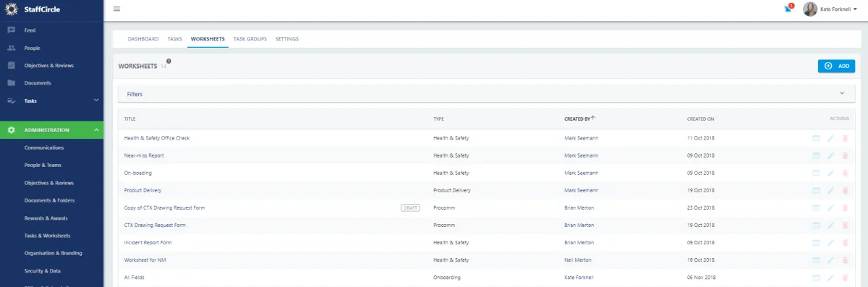Open Health & Safety Office Check title
This screenshot has height=287, width=868.
[157, 138]
